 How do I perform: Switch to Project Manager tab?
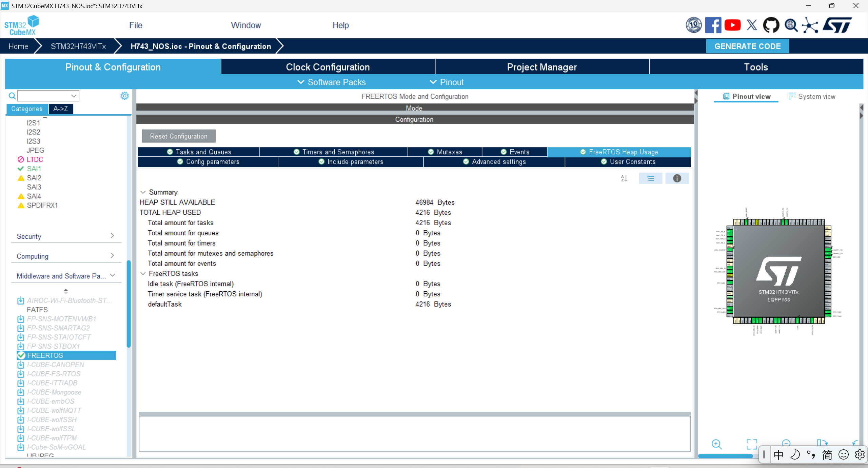pos(542,67)
